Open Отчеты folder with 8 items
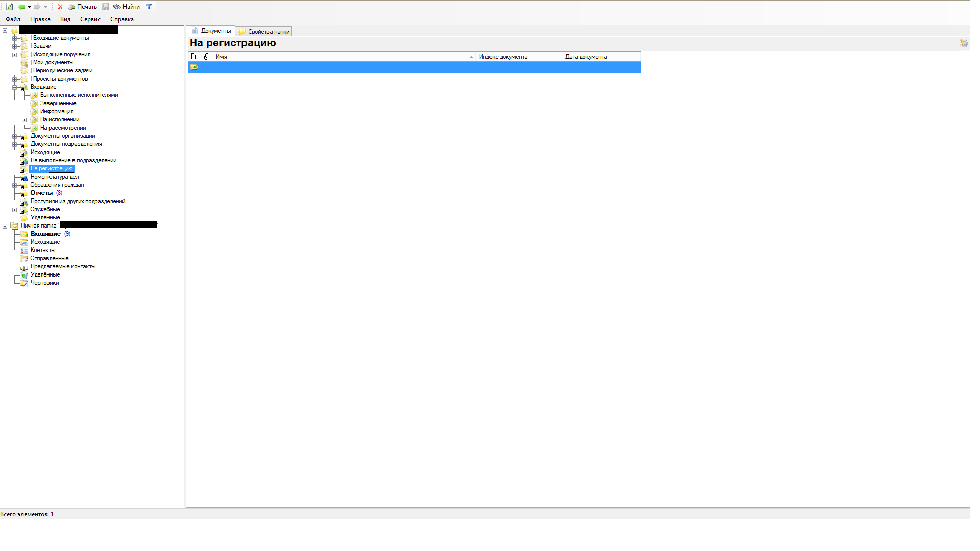Viewport: 980px width, 551px height. 41,193
